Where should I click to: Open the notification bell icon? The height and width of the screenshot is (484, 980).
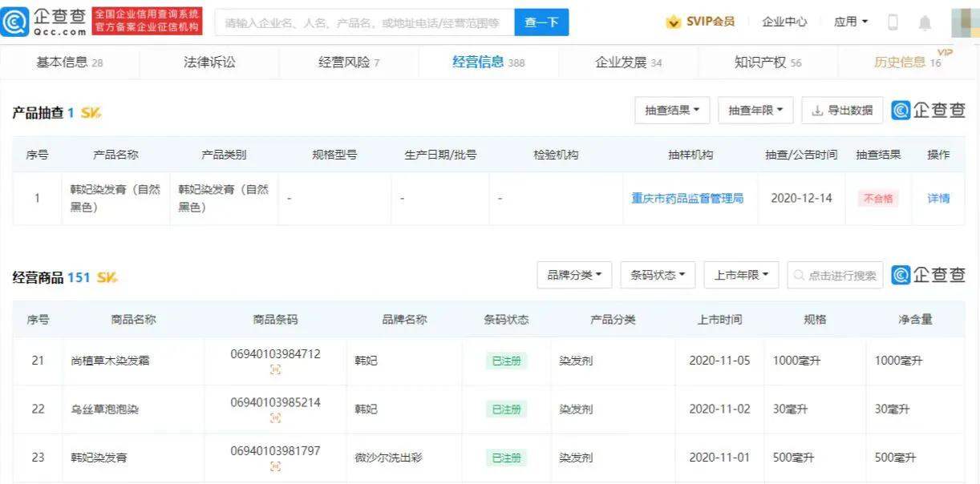point(926,22)
